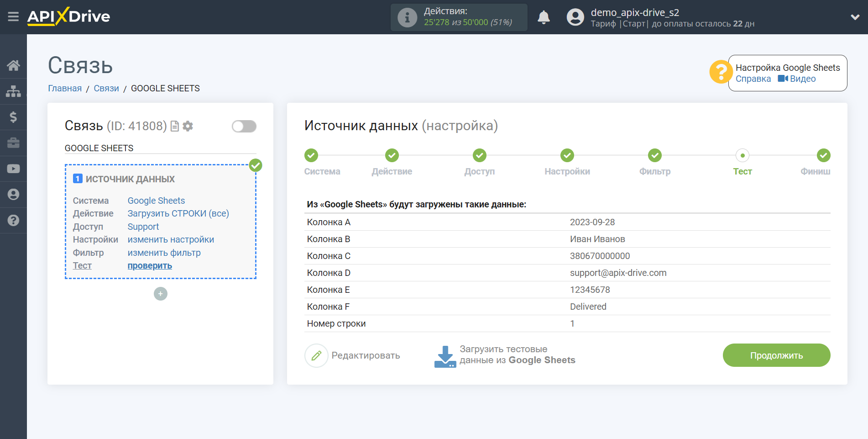Select the 380670000000 value
The image size is (868, 439).
[x=600, y=256]
